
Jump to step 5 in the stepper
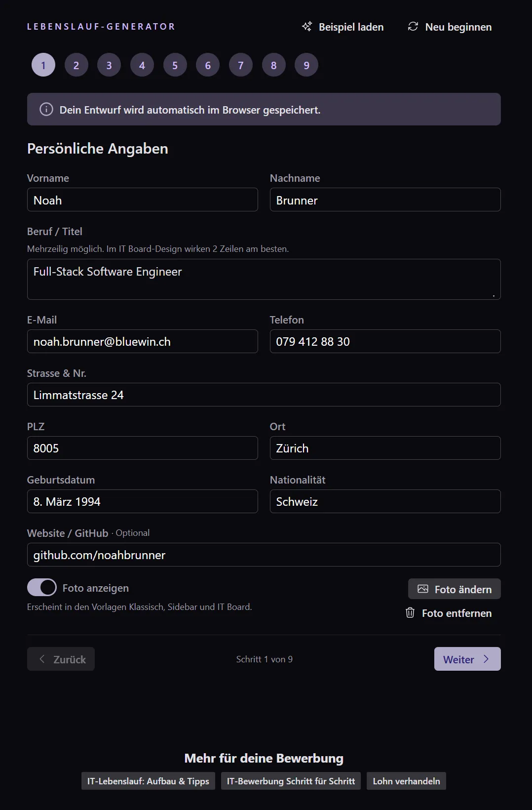[x=175, y=65]
